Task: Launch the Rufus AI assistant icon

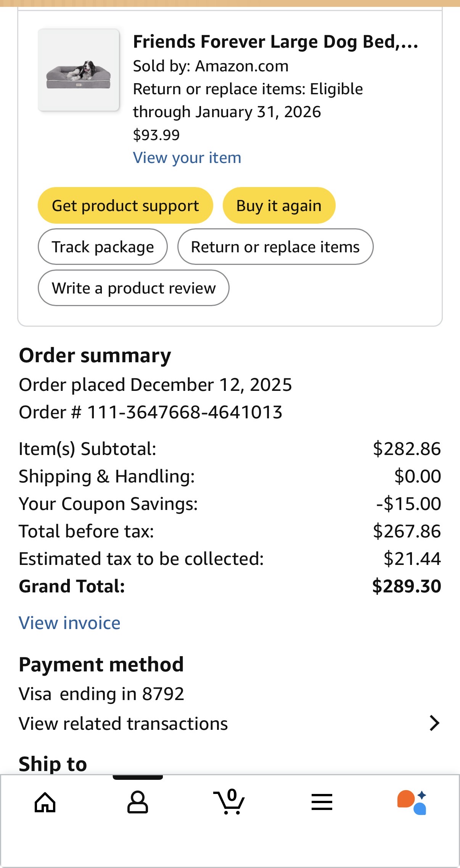Action: click(412, 802)
